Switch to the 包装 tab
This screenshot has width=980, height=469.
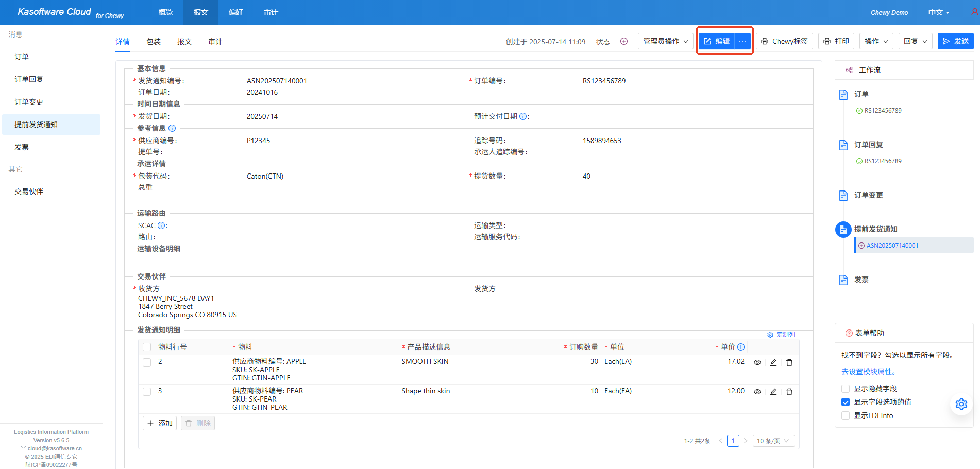(x=154, y=42)
